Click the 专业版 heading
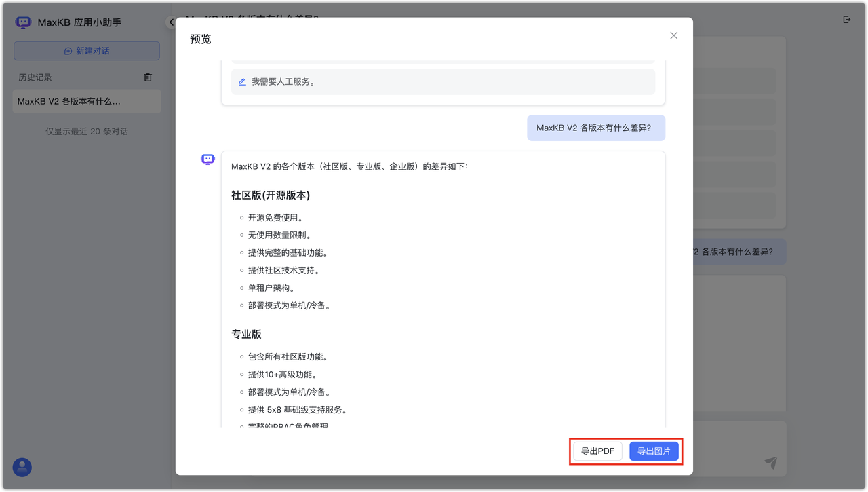Viewport: 868px width, 492px height. tap(246, 335)
